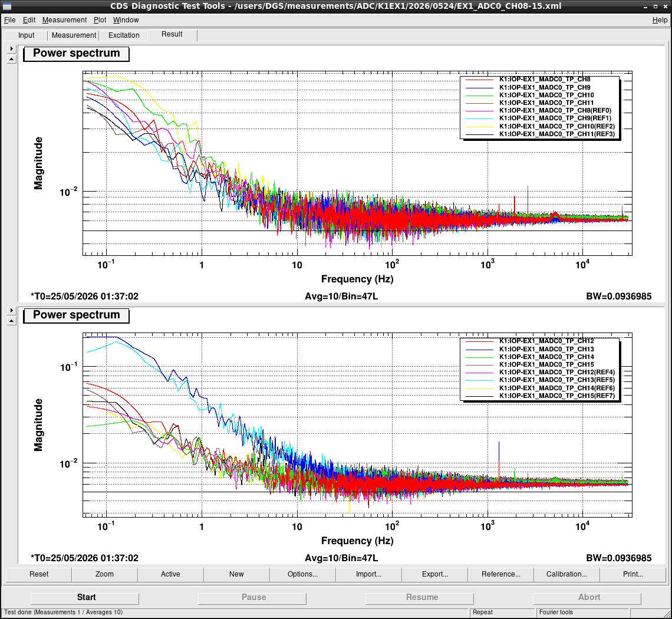Switch to the Input tab

tap(26, 35)
